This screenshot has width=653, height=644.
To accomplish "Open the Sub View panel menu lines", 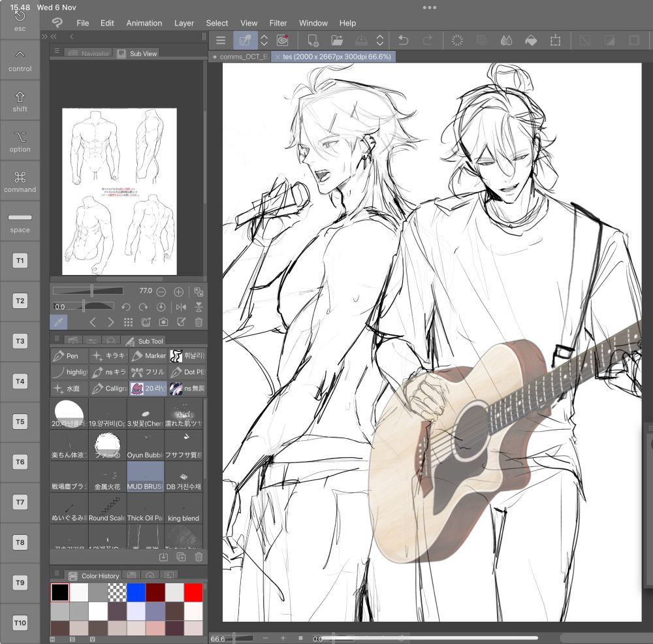I will tap(57, 51).
